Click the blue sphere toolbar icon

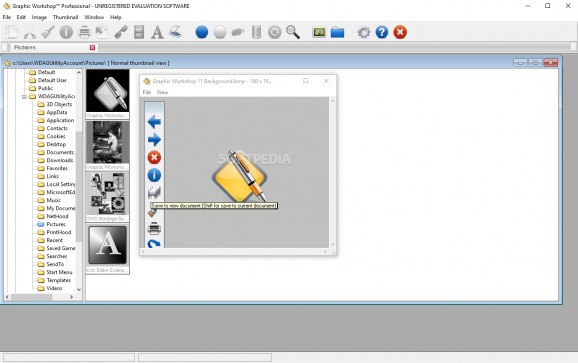coord(202,32)
